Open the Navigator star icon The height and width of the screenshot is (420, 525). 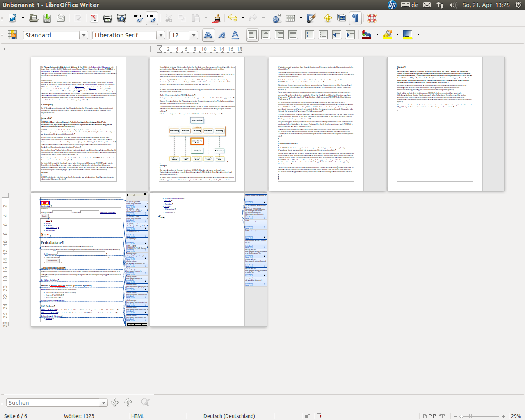click(x=328, y=18)
